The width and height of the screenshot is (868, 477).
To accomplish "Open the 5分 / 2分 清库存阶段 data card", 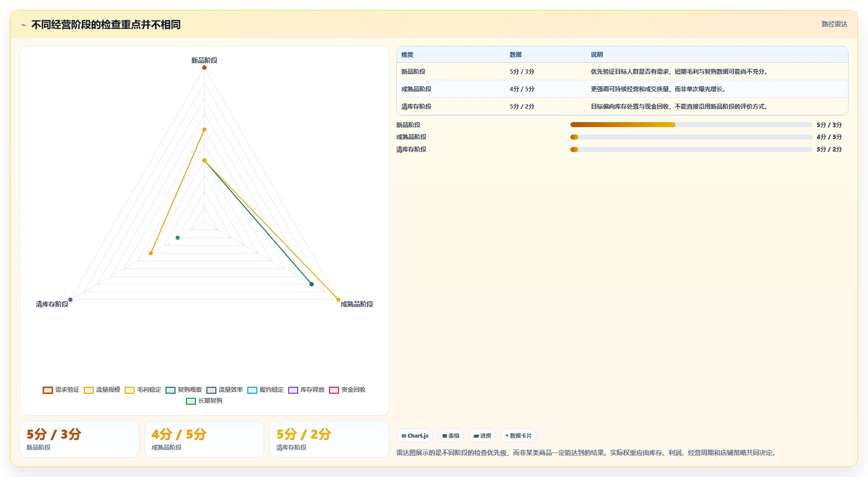I will point(329,439).
